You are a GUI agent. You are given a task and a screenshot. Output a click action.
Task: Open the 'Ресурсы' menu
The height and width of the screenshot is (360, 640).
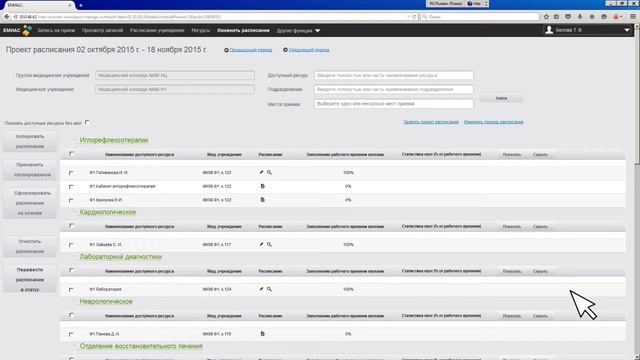coord(200,30)
